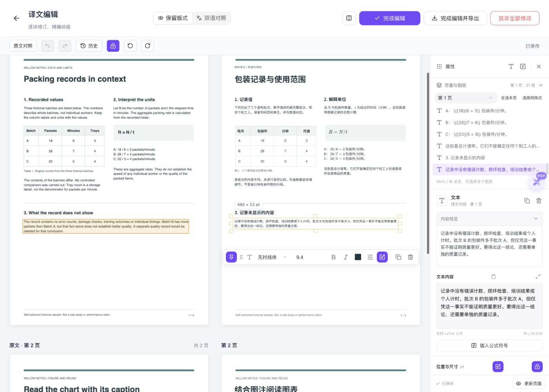Open the 第 1 页 page dropdown
Viewport: 549px width, 392px height.
[465, 98]
